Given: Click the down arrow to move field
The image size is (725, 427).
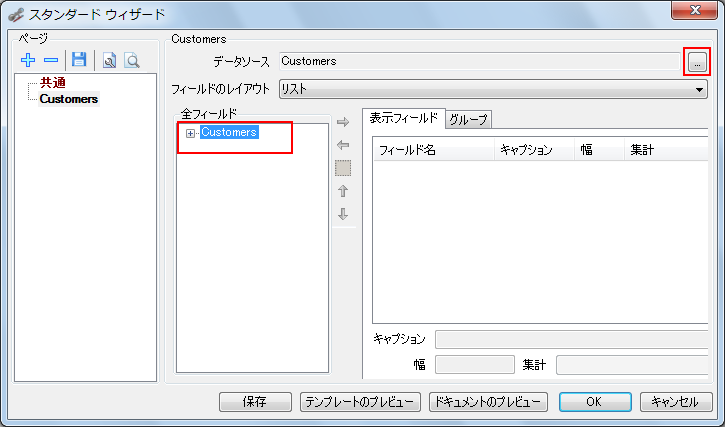Looking at the screenshot, I should pyautogui.click(x=343, y=214).
